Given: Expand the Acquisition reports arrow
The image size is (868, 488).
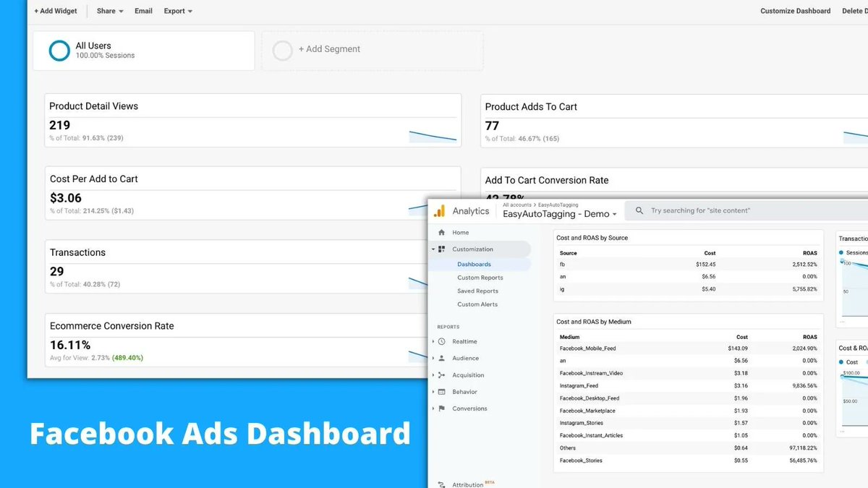Looking at the screenshot, I should [x=433, y=375].
